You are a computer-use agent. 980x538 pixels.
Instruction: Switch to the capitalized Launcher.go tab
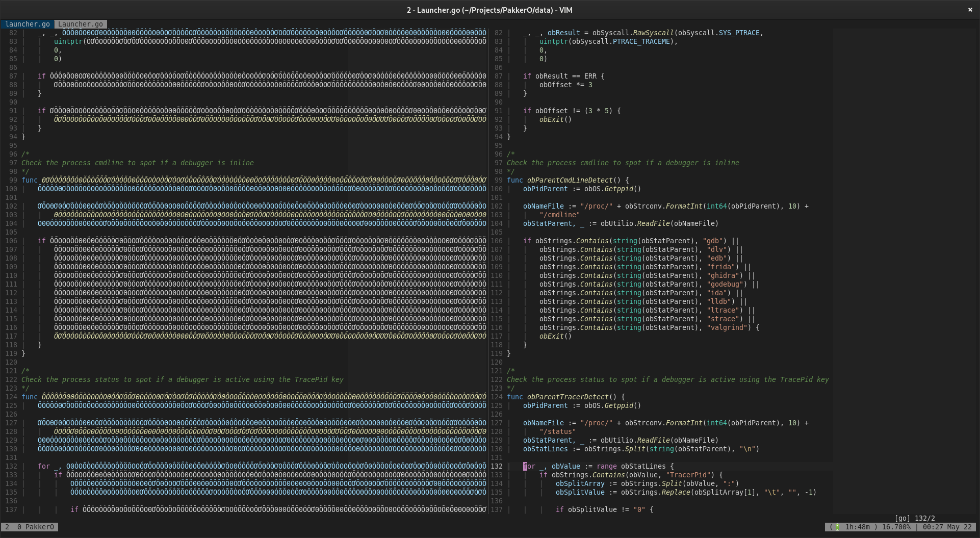pos(81,24)
